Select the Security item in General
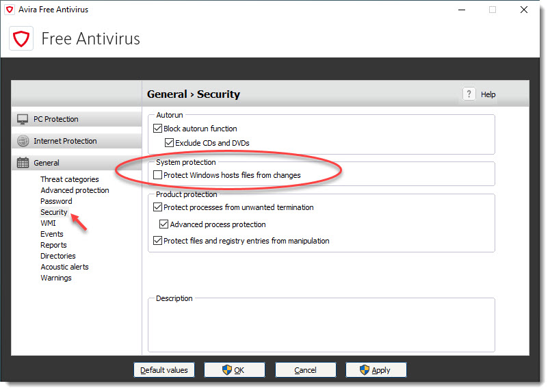Image resolution: width=550 pixels, height=392 pixels. click(x=53, y=212)
